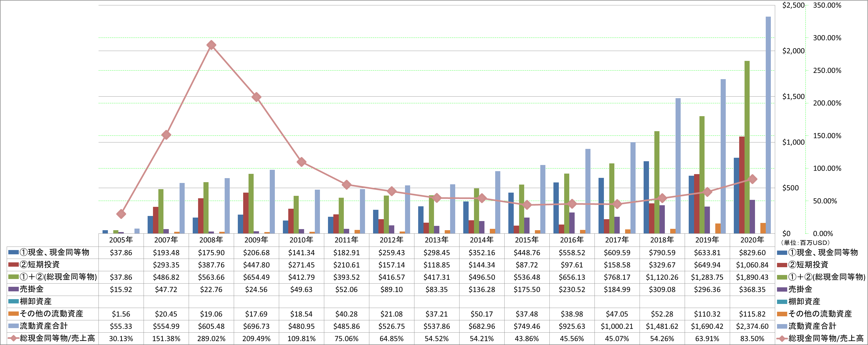
Task: Click the line marker above 2005年
Action: (x=121, y=214)
